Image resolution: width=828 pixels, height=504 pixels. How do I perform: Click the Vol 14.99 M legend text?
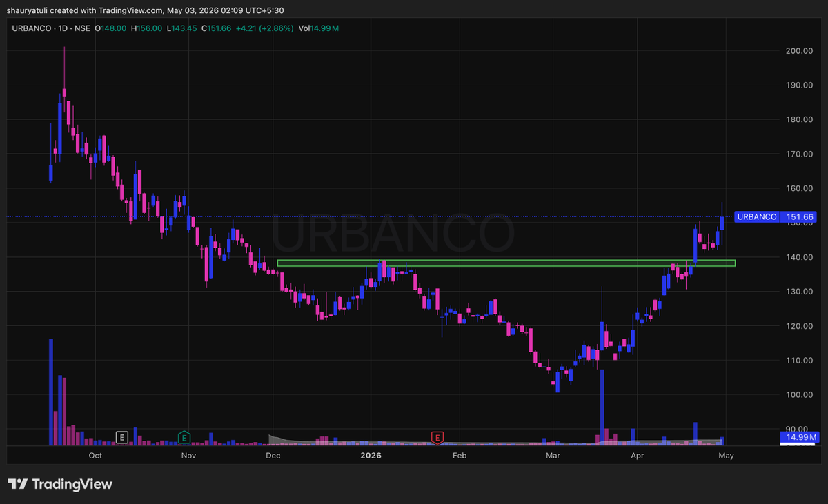(x=319, y=28)
